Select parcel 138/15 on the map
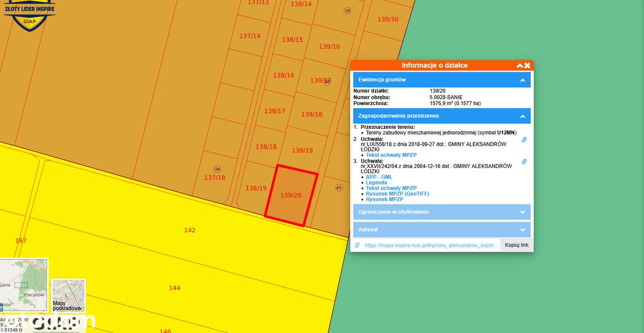The height and width of the screenshot is (333, 644). [x=292, y=40]
